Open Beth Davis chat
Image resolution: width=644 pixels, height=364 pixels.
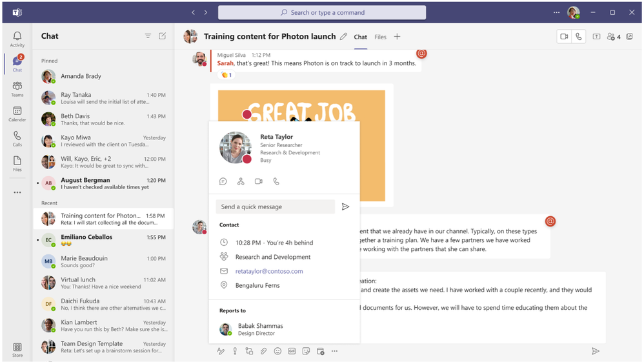tap(103, 119)
